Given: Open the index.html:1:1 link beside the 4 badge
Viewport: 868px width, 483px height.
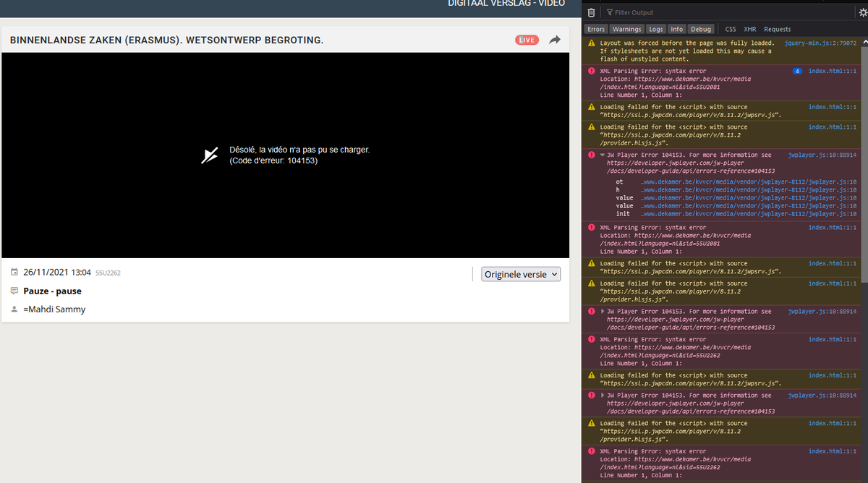Looking at the screenshot, I should (x=833, y=72).
